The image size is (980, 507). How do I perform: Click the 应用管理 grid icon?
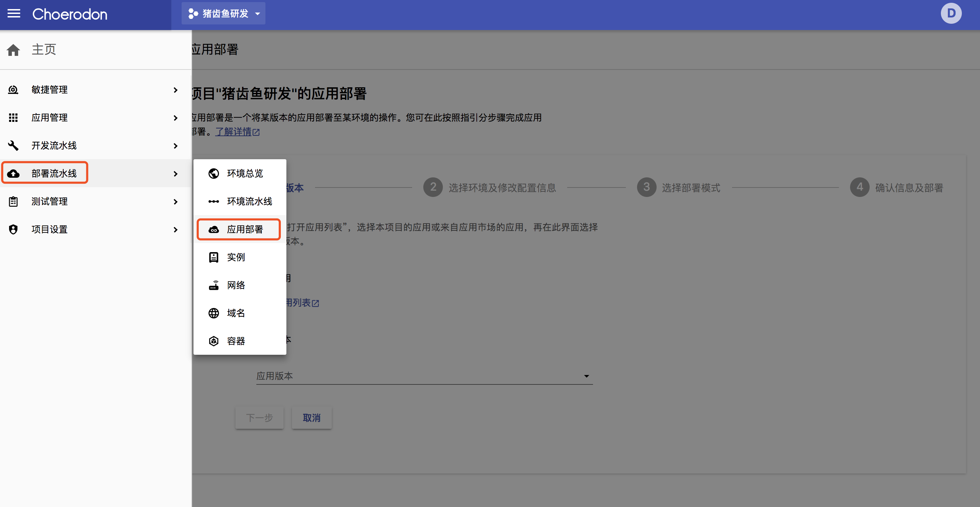pos(13,118)
